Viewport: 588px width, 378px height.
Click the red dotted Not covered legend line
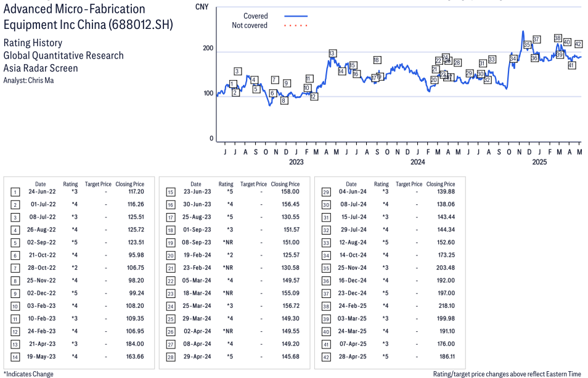point(296,25)
